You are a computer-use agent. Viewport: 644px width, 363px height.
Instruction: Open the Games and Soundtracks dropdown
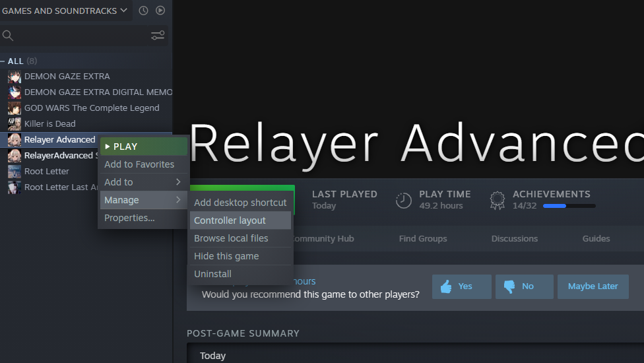click(65, 11)
